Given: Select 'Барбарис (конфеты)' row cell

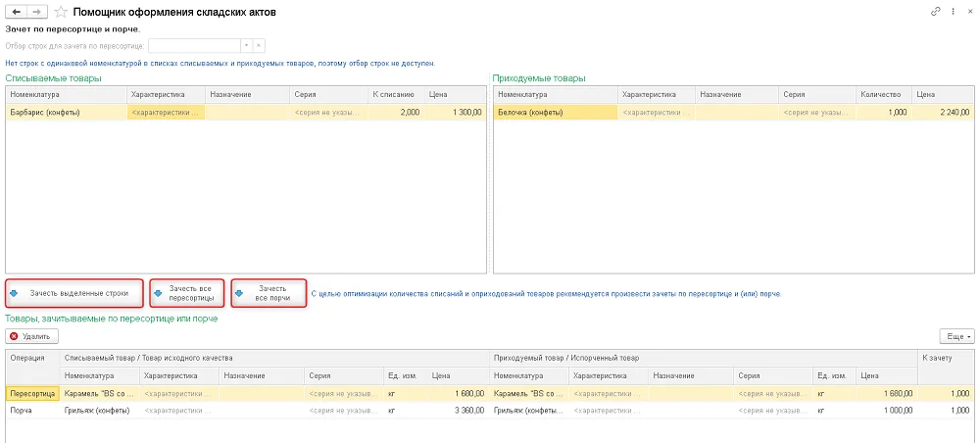Looking at the screenshot, I should pyautogui.click(x=67, y=113).
